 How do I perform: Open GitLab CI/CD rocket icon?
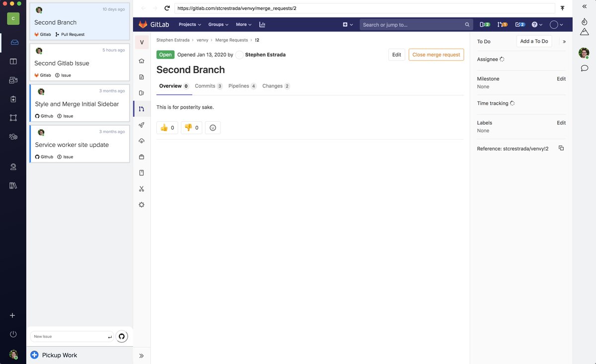(x=142, y=125)
